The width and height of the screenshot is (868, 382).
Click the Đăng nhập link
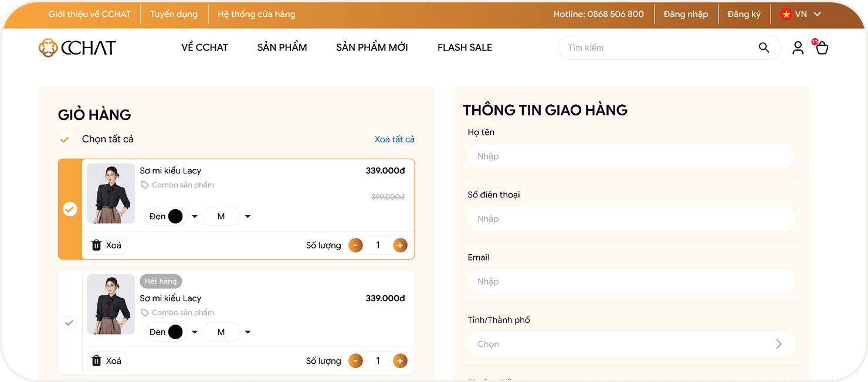point(686,14)
